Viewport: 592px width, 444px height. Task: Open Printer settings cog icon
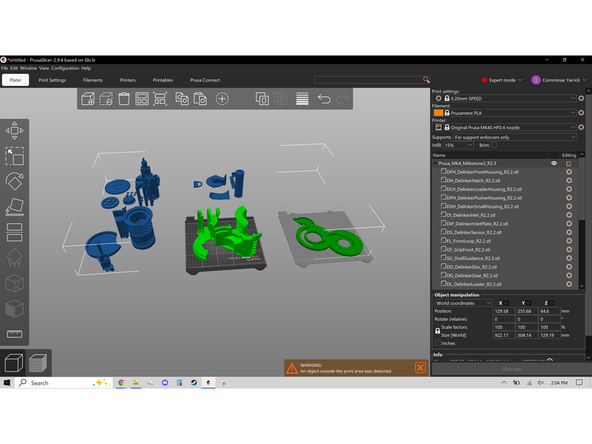point(581,127)
